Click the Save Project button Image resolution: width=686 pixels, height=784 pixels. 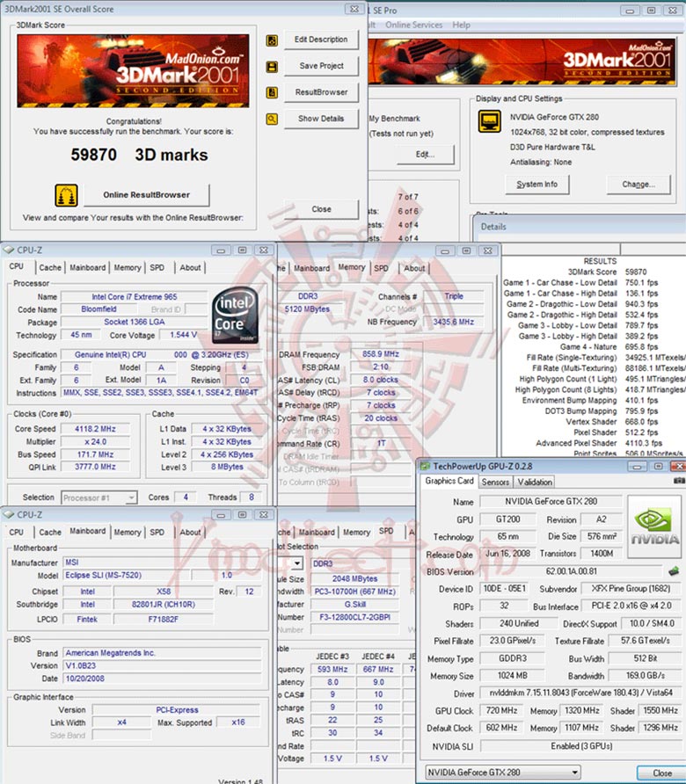(x=321, y=66)
